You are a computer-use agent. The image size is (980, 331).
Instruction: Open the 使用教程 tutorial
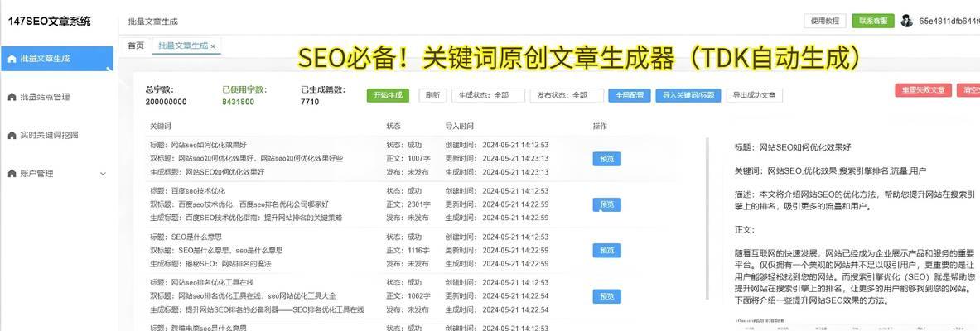825,21
